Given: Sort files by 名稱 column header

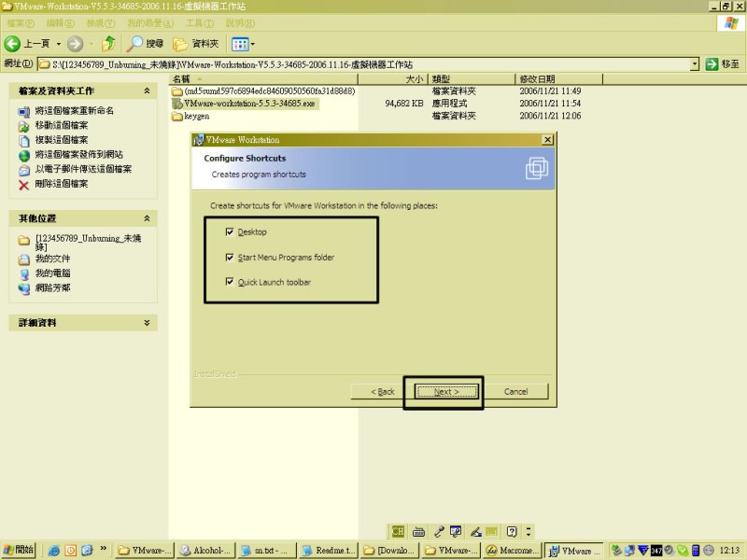Looking at the screenshot, I should point(263,79).
